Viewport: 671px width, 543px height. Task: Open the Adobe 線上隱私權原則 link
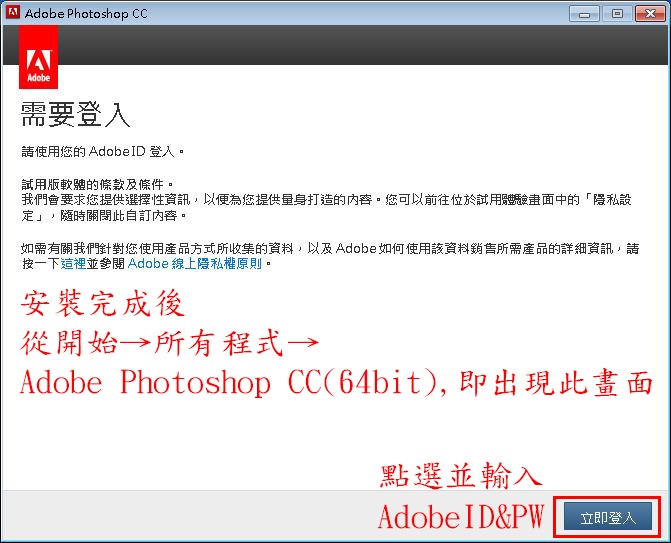[x=194, y=264]
